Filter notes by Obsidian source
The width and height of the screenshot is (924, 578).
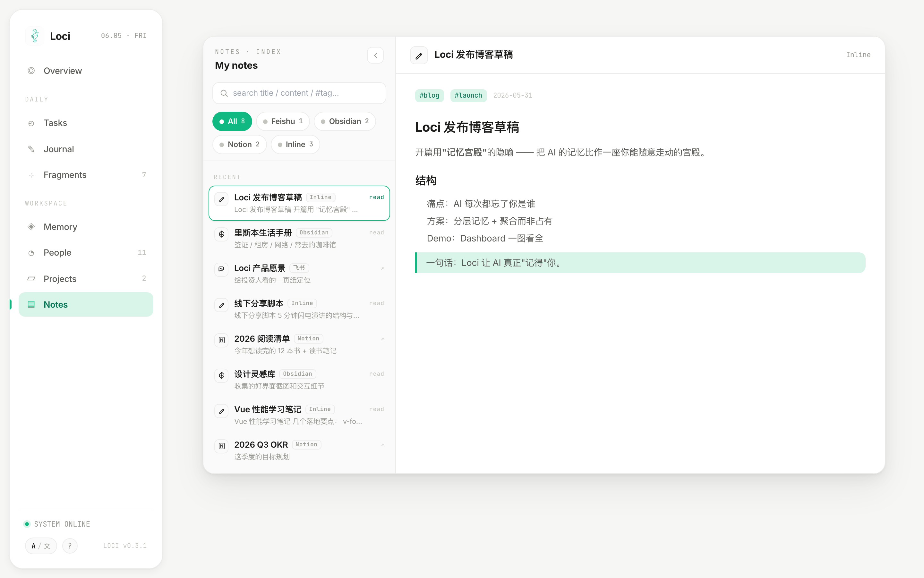coord(345,122)
